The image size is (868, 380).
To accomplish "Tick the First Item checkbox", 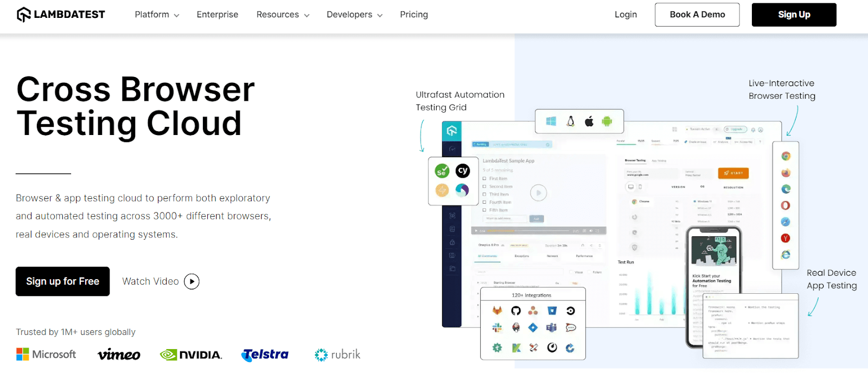I will (484, 178).
